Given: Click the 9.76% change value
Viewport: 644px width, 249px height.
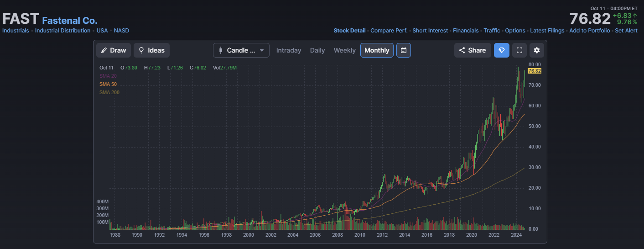Looking at the screenshot, I should pyautogui.click(x=627, y=22).
